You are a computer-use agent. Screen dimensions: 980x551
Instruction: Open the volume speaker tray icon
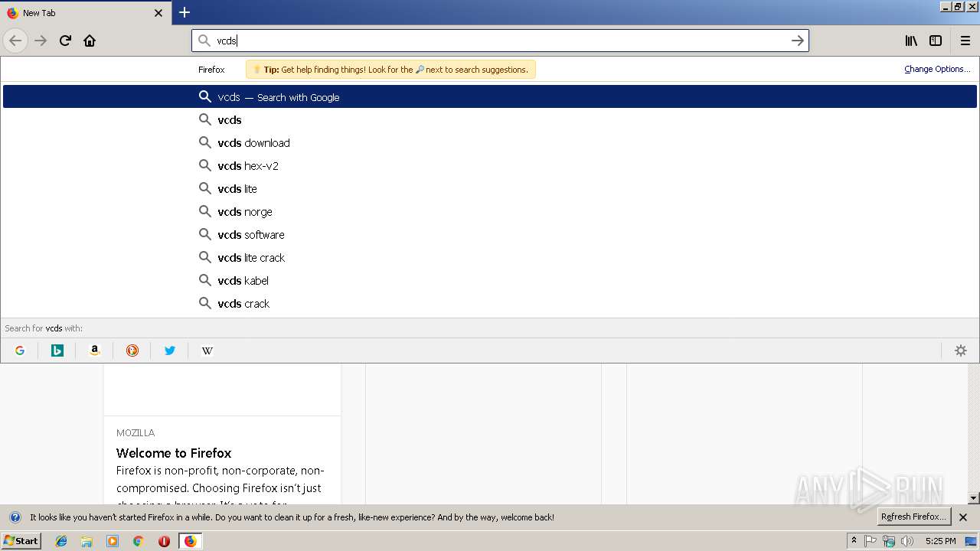point(906,541)
